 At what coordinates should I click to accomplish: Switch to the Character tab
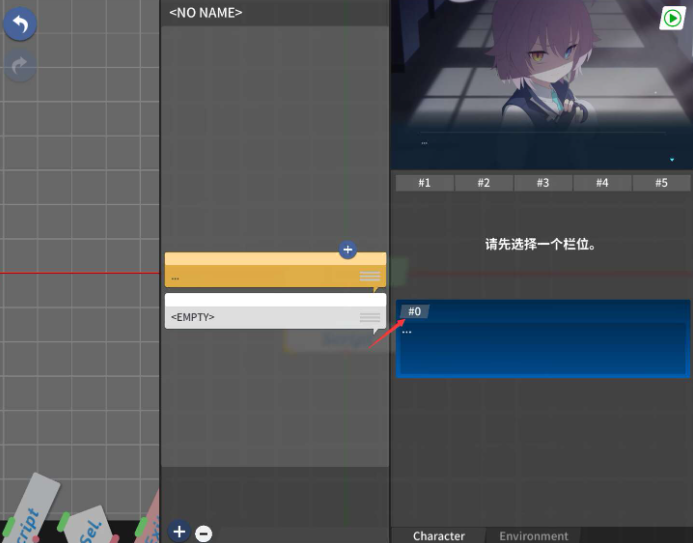click(438, 535)
